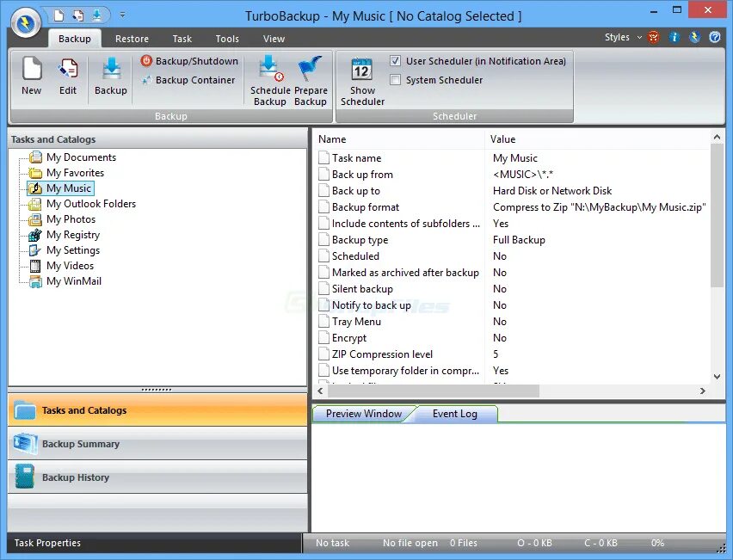The width and height of the screenshot is (733, 560).
Task: Open Help question mark icon
Action: tap(715, 37)
